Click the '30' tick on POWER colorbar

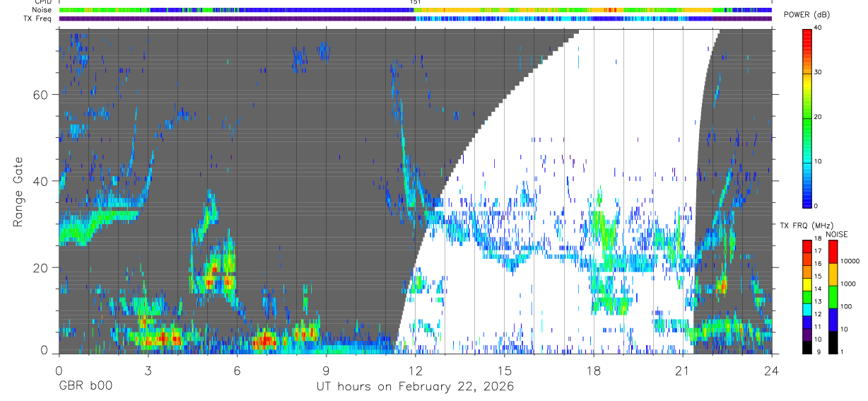coord(817,73)
